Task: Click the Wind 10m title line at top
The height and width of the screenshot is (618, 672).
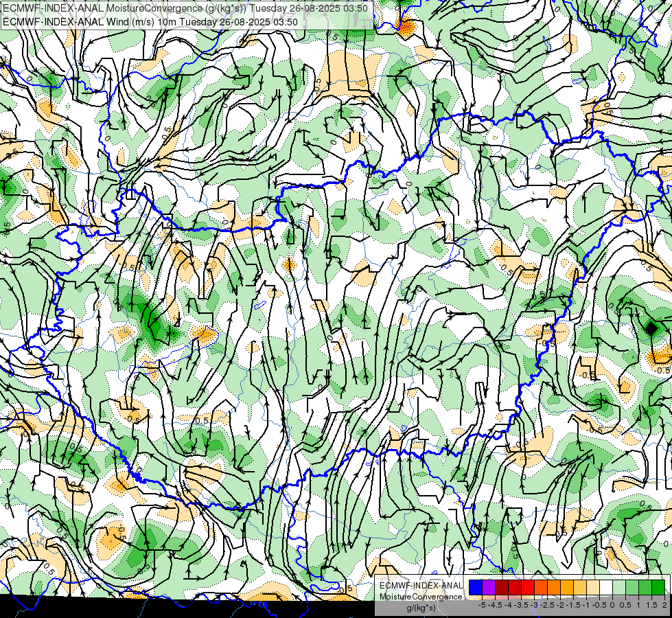Action: click(150, 22)
